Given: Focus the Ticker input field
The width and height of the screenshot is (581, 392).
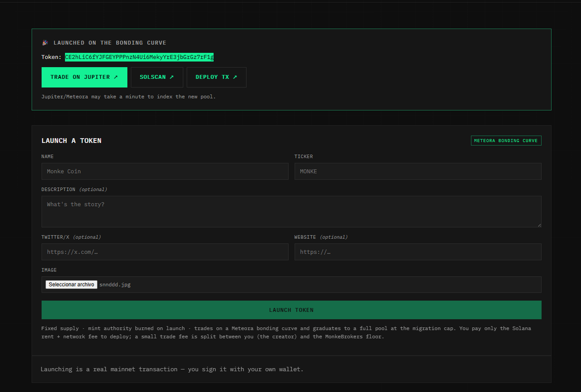Looking at the screenshot, I should [x=418, y=171].
